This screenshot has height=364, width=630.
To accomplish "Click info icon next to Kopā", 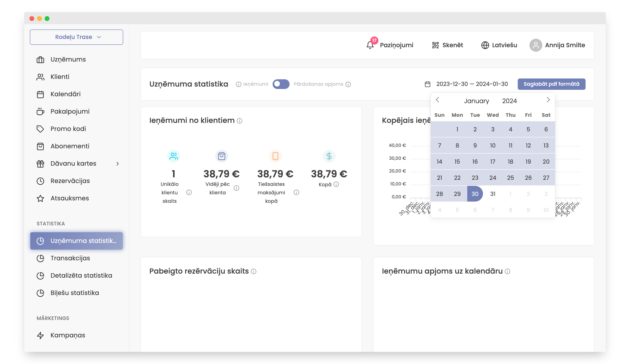I will point(336,184).
